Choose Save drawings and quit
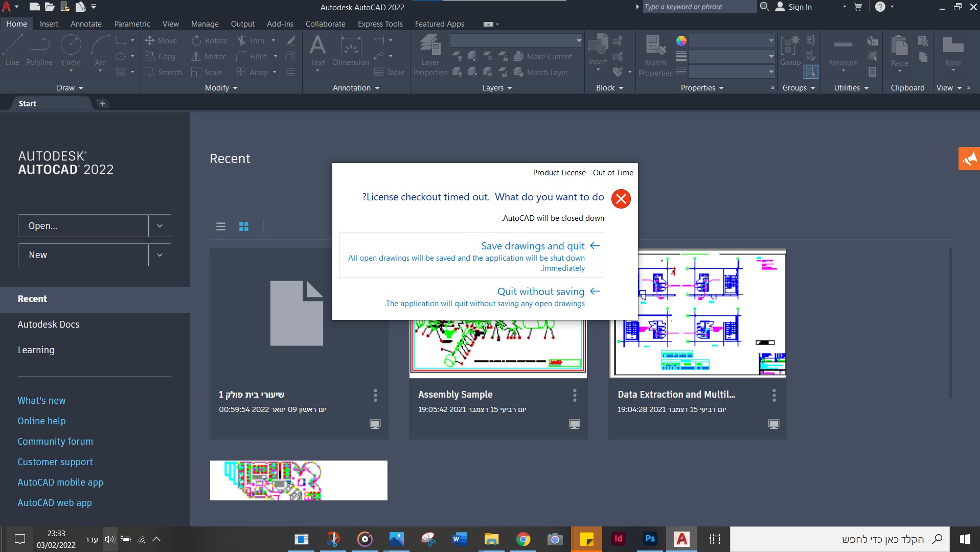 click(x=471, y=256)
